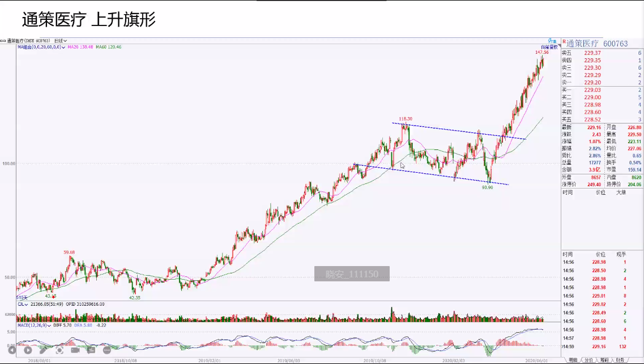644x364 pixels.
Task: Click the 市盈 value 159.14
Action: point(634,169)
